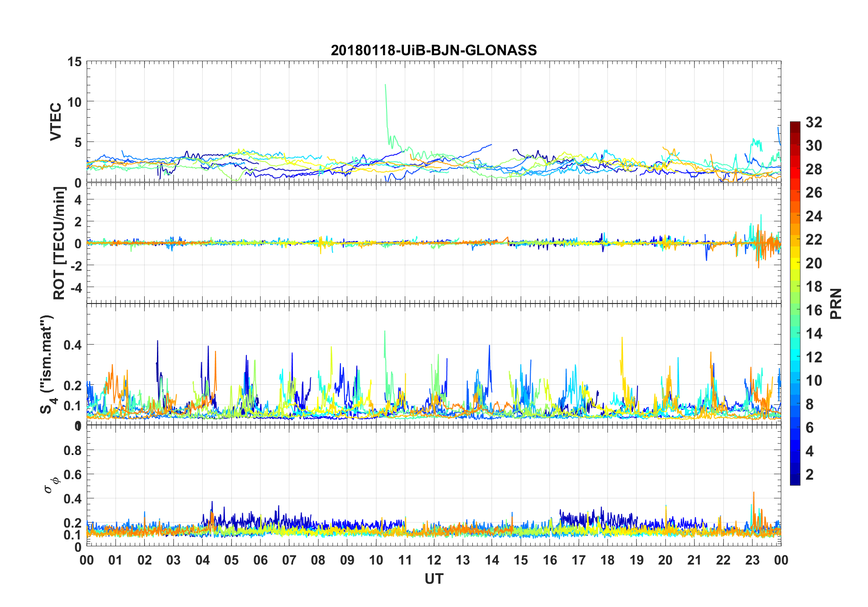
Task: Select colorbar tick label 20
Action: pos(814,263)
